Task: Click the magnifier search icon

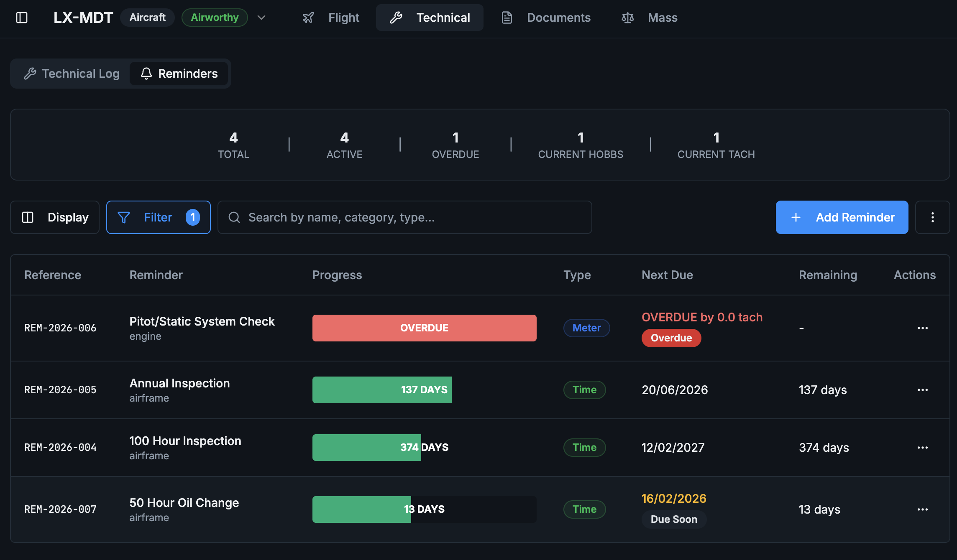Action: [234, 217]
